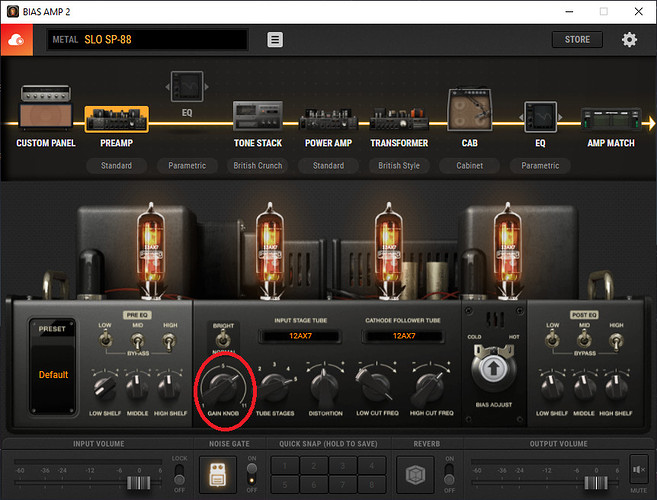Select the Preamp module in signal chain
Viewport: 657px width, 500px height.
[116, 119]
